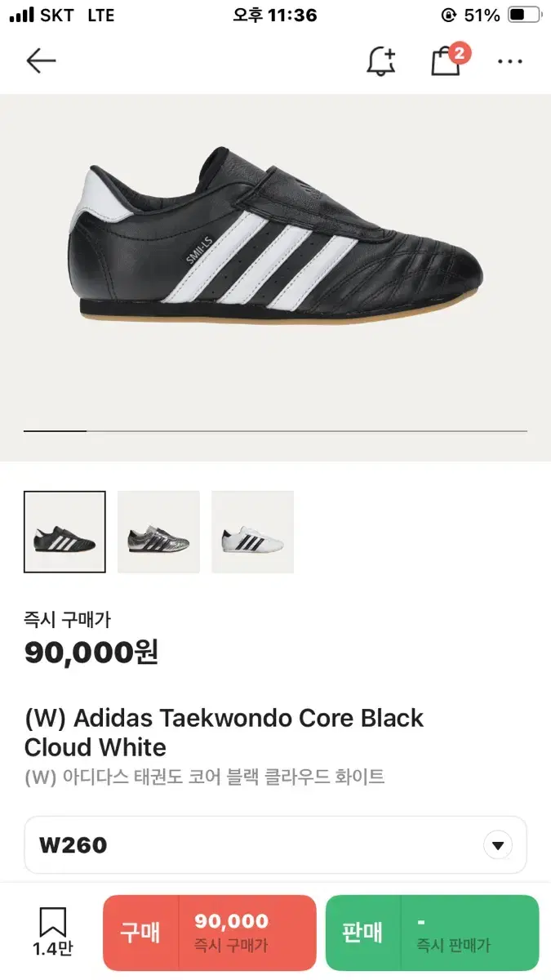
Task: Tap the back arrow icon
Action: point(41,60)
